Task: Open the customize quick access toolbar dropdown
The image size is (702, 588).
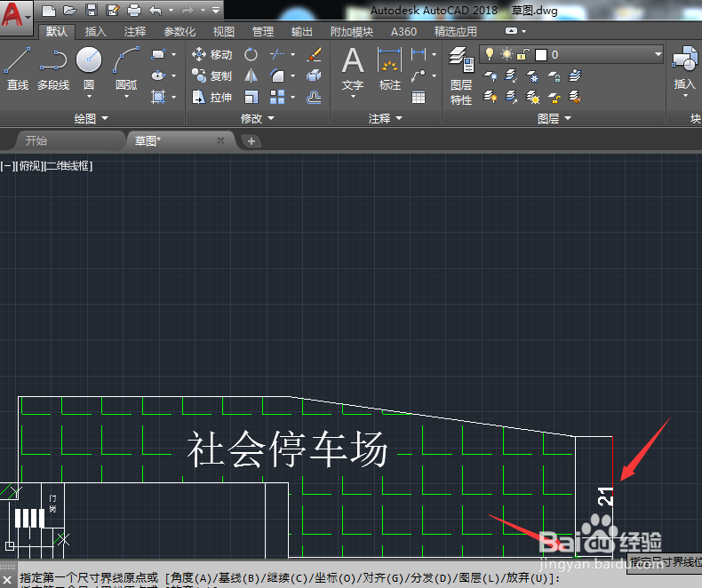Action: click(216, 10)
